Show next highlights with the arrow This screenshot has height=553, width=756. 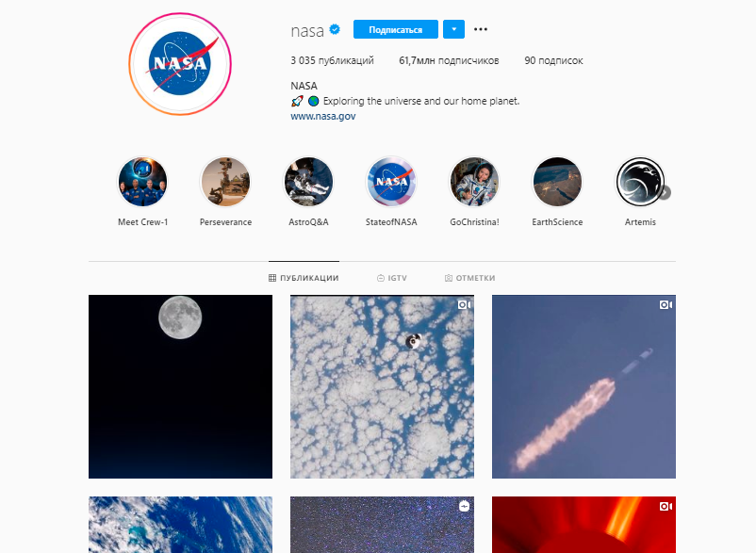point(665,193)
